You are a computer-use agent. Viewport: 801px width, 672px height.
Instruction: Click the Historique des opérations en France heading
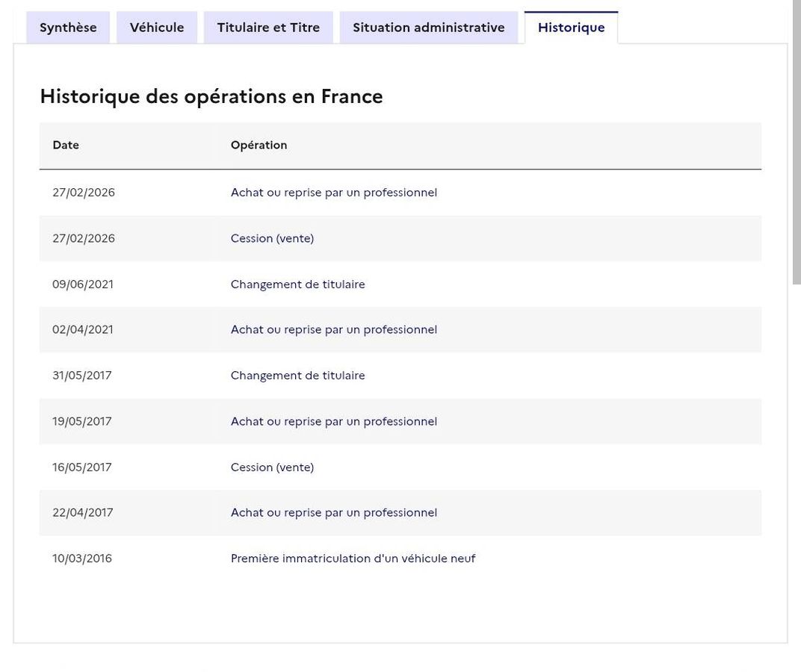click(211, 96)
